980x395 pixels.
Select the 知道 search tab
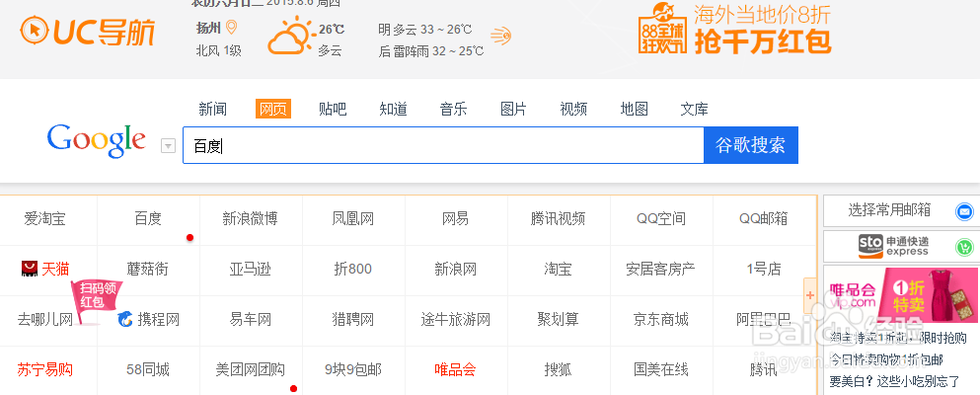click(393, 109)
